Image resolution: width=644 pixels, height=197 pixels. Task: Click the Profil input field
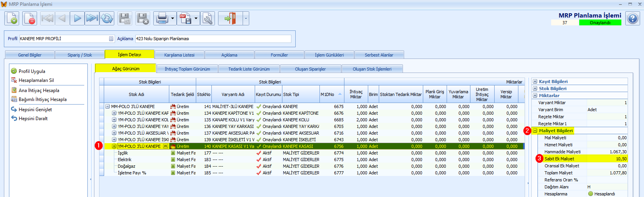(x=67, y=39)
